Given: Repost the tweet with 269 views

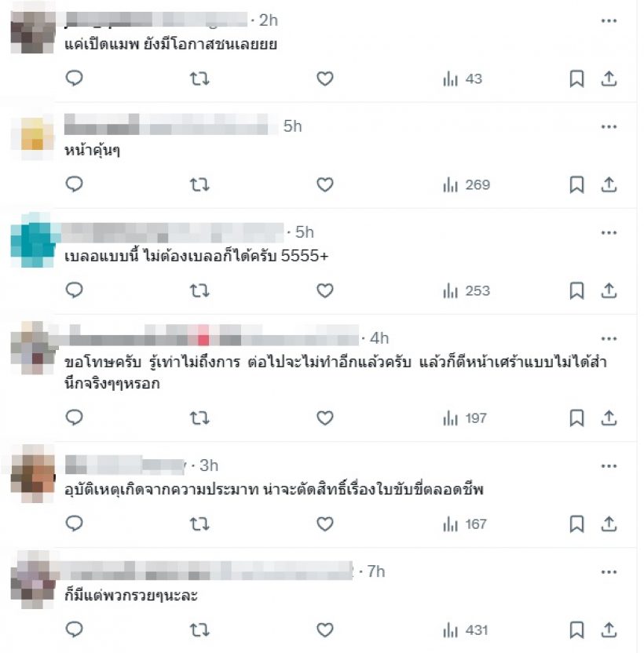Looking at the screenshot, I should (x=199, y=184).
